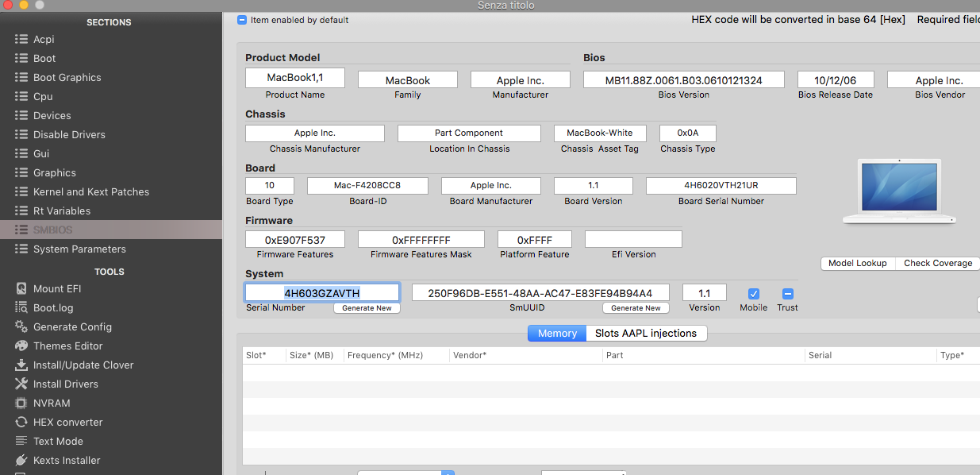Click the Location In Chassis field
980x475 pixels.
click(x=469, y=133)
